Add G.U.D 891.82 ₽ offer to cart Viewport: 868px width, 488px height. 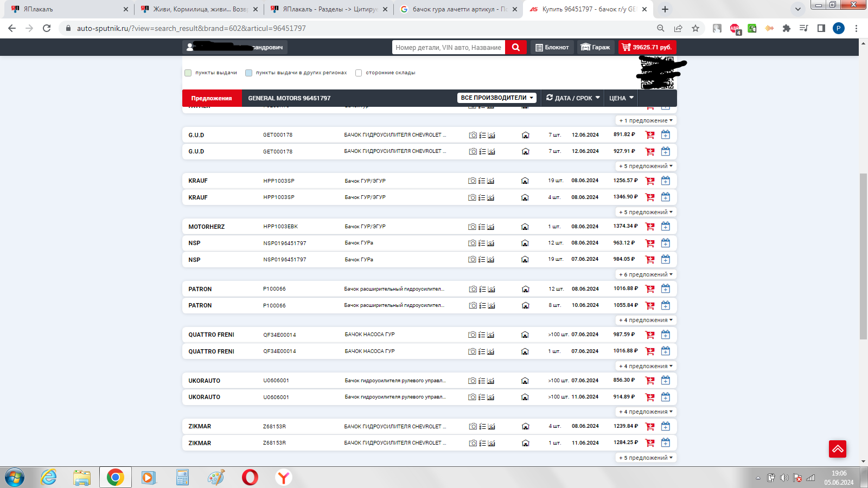click(650, 135)
